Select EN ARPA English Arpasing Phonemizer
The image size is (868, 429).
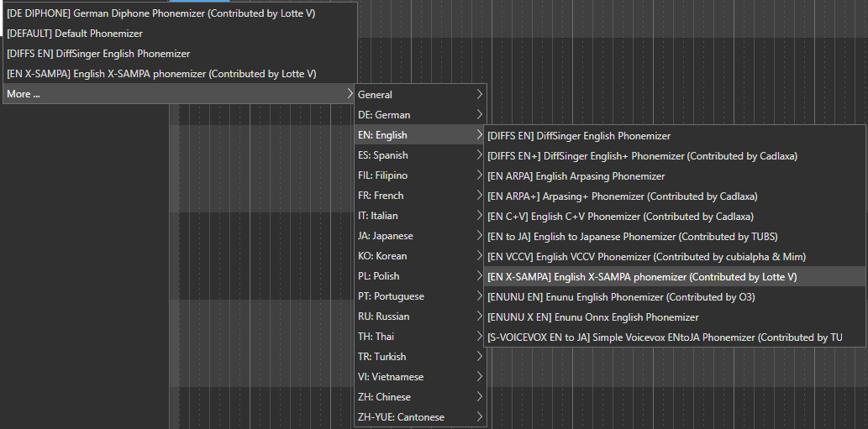point(675,176)
